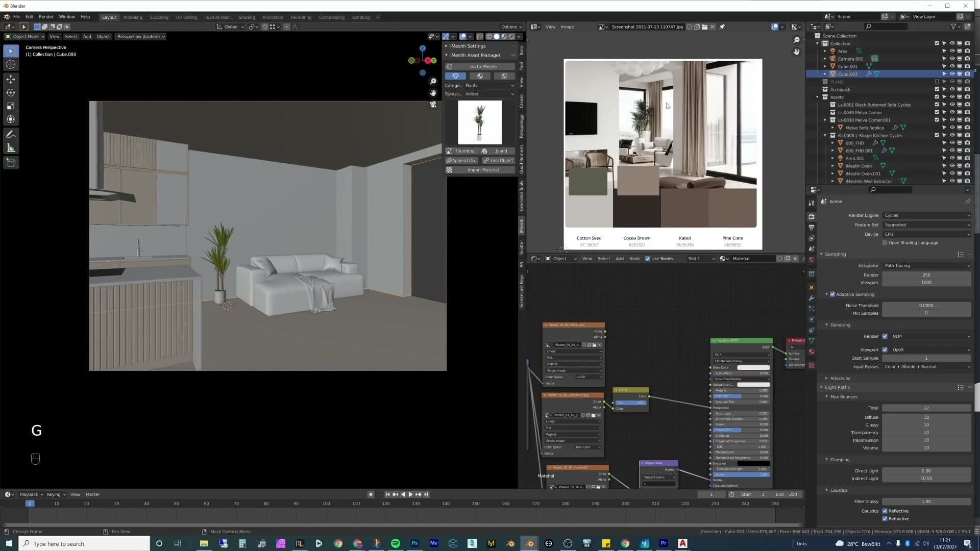This screenshot has height=551, width=980.
Task: Open the Render menu in top bar
Action: [46, 17]
